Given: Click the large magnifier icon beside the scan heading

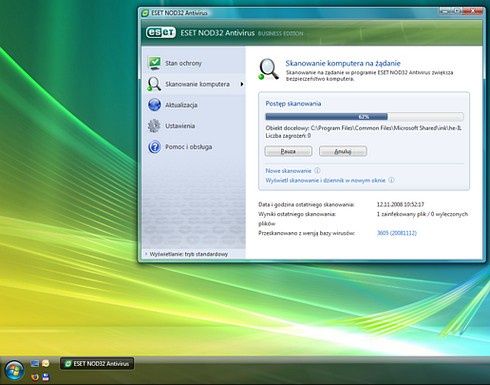Looking at the screenshot, I should [x=269, y=69].
